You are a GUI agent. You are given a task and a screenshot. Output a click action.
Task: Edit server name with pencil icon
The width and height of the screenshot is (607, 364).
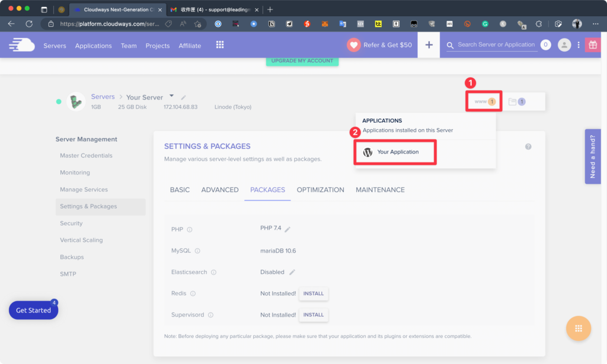(184, 98)
